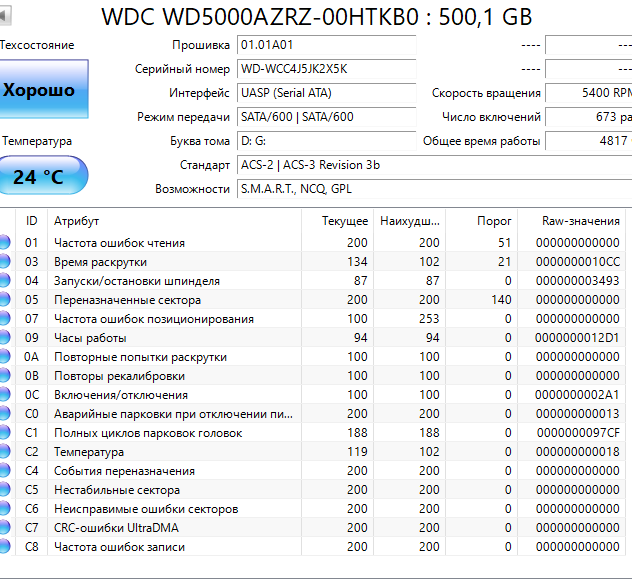Click the blue status icon for attribute 01

point(4,242)
